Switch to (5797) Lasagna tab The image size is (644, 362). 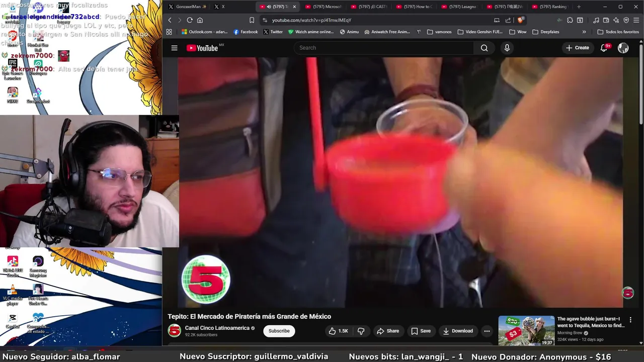point(459,7)
